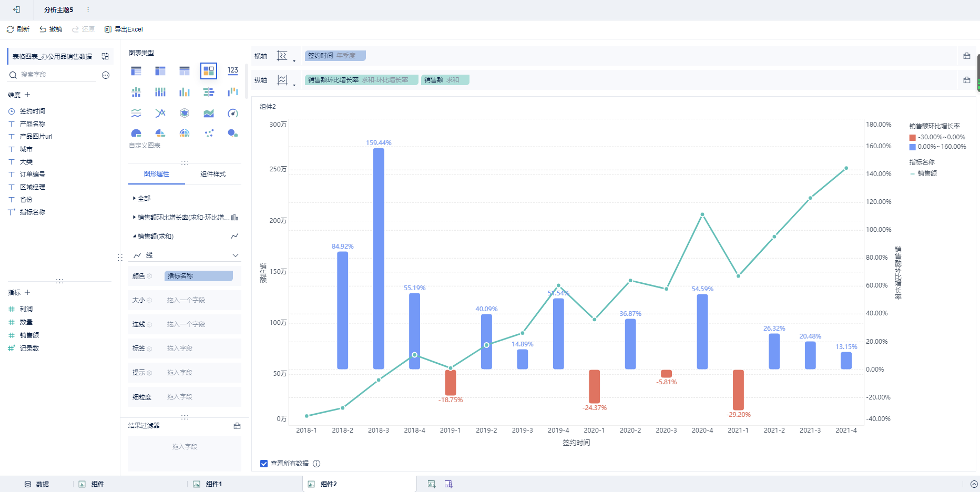
Task: Switch to the 组件样式 tab
Action: coord(213,174)
